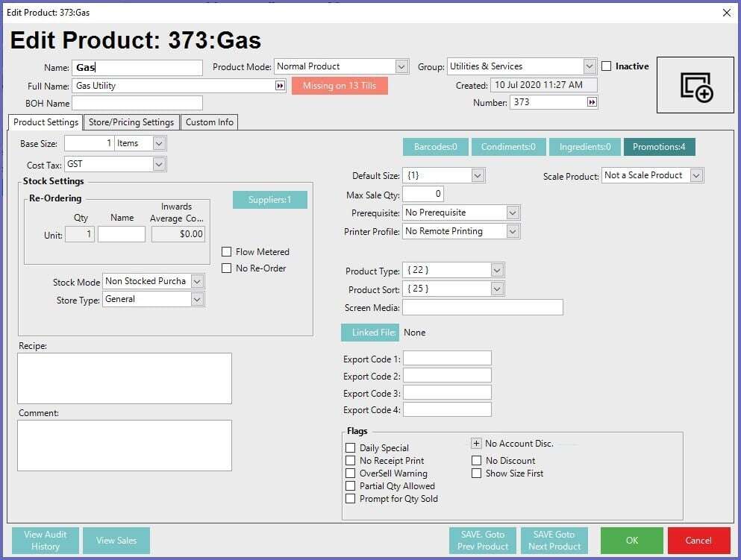Screen dimensions: 741x560
Task: Expand the No Account Disc. plus icon
Action: click(x=477, y=444)
